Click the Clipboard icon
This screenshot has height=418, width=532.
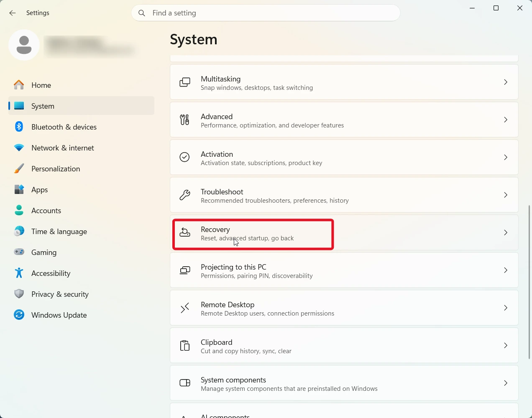coord(185,345)
